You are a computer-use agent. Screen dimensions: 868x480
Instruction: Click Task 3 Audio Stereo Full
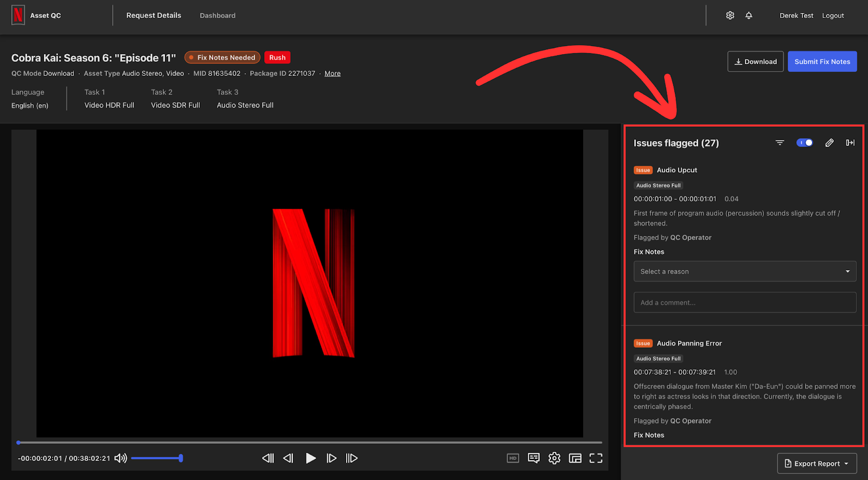tap(245, 99)
